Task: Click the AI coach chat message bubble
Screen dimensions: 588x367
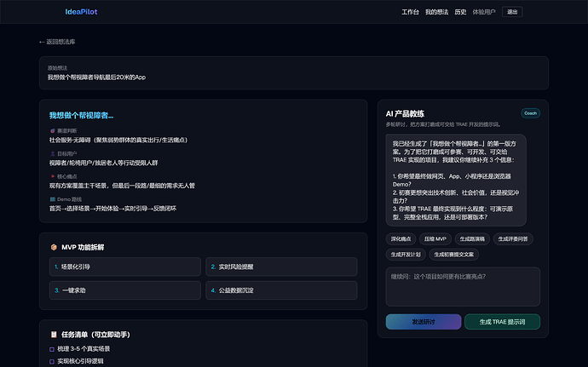Action: (456, 180)
